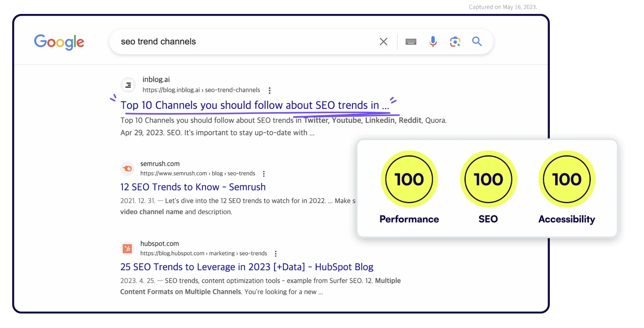Click the Accessibility 100 score badge

[x=566, y=179]
